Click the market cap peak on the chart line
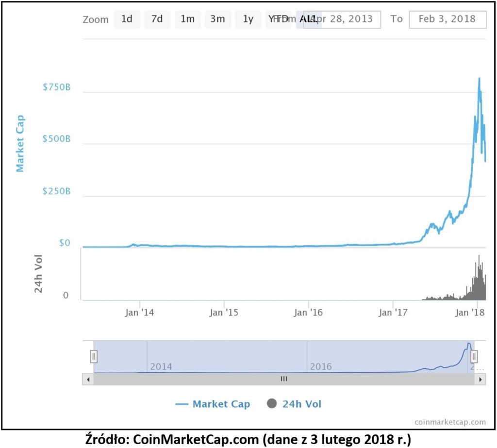This screenshot has width=497, height=448. [x=479, y=78]
